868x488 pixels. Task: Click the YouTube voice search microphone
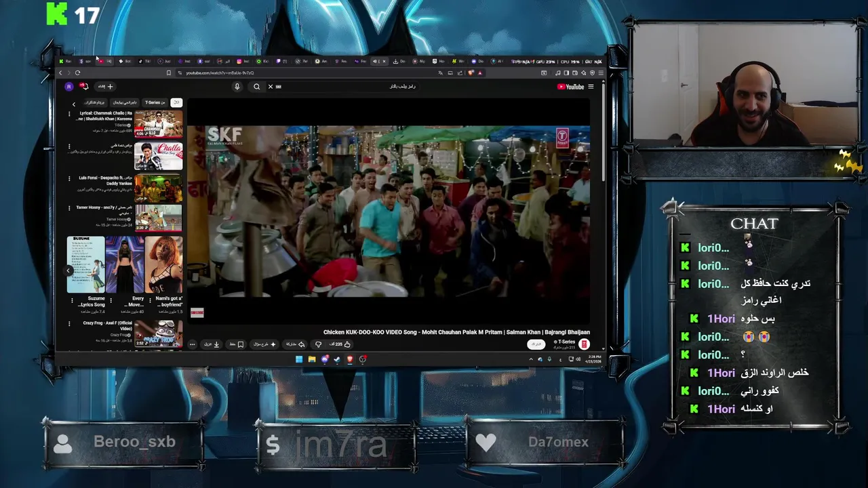tap(237, 87)
